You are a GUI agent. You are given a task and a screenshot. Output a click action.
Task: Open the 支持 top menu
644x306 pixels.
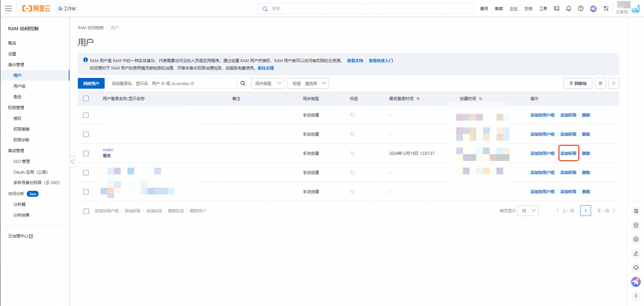click(x=528, y=8)
